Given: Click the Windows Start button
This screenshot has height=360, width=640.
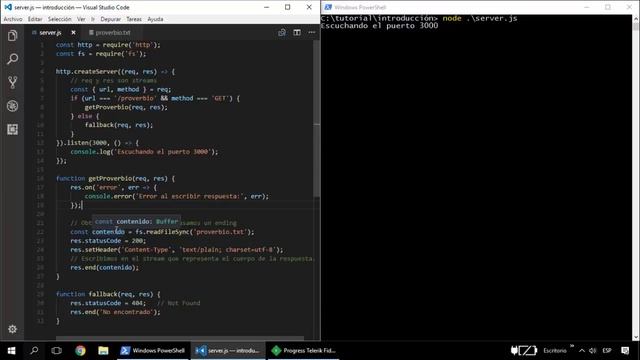Looking at the screenshot, I should [11, 351].
